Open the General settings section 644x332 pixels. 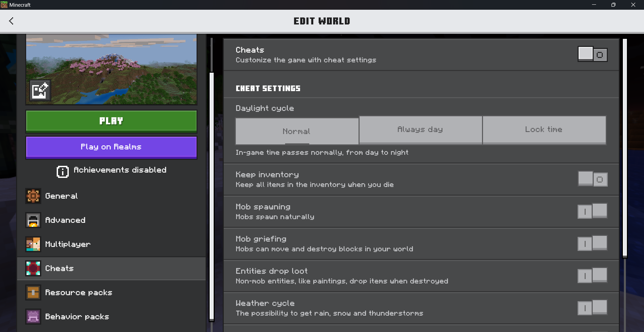pos(111,196)
